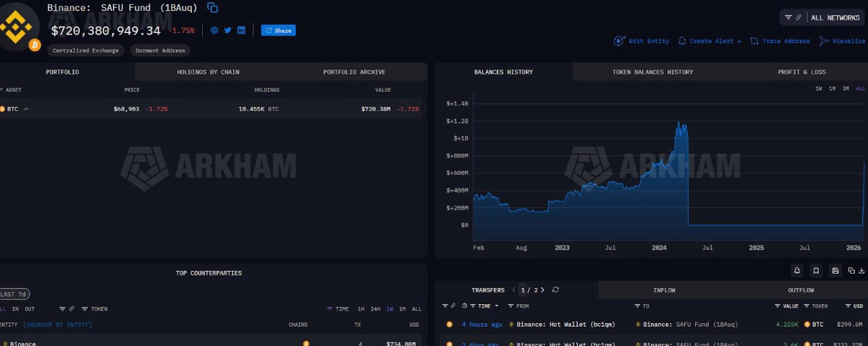Switch to Balances History tab

(x=504, y=72)
